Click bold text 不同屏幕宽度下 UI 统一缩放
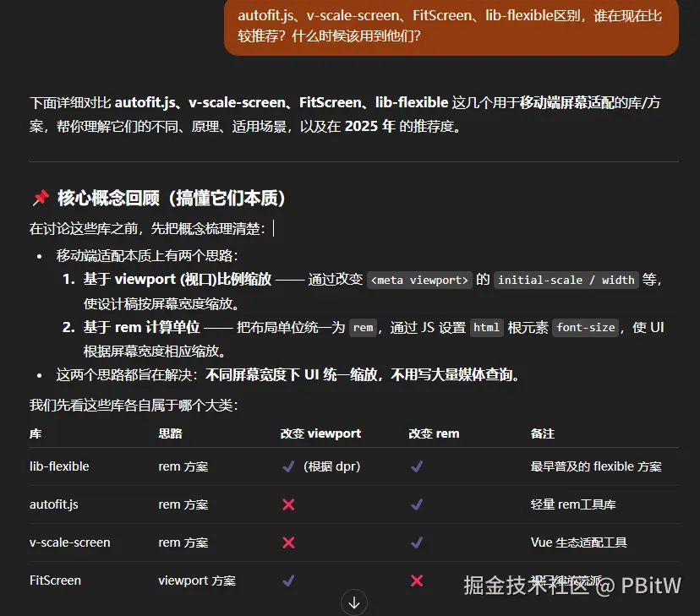 pyautogui.click(x=292, y=374)
